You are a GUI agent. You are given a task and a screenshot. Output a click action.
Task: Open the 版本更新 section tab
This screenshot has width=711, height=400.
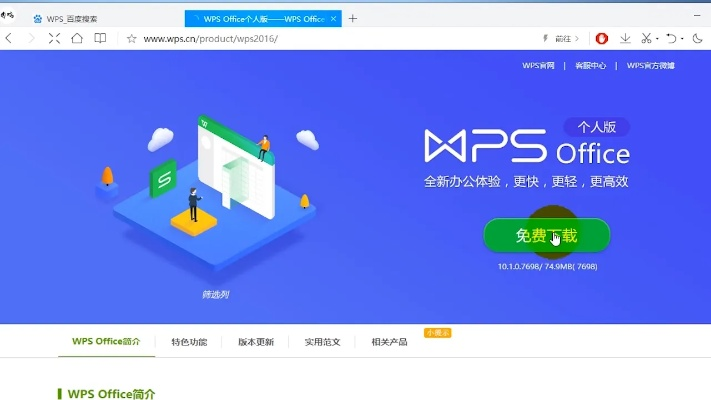coord(256,342)
